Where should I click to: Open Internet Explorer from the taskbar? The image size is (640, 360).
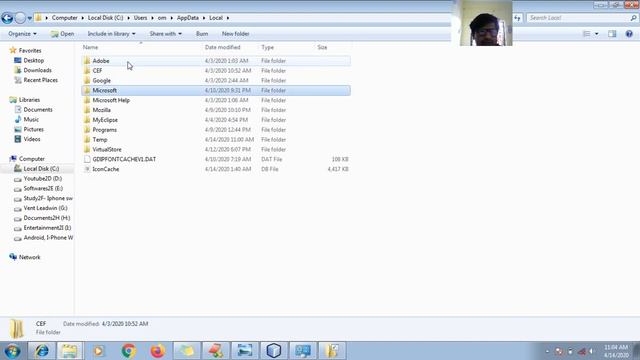[x=41, y=351]
